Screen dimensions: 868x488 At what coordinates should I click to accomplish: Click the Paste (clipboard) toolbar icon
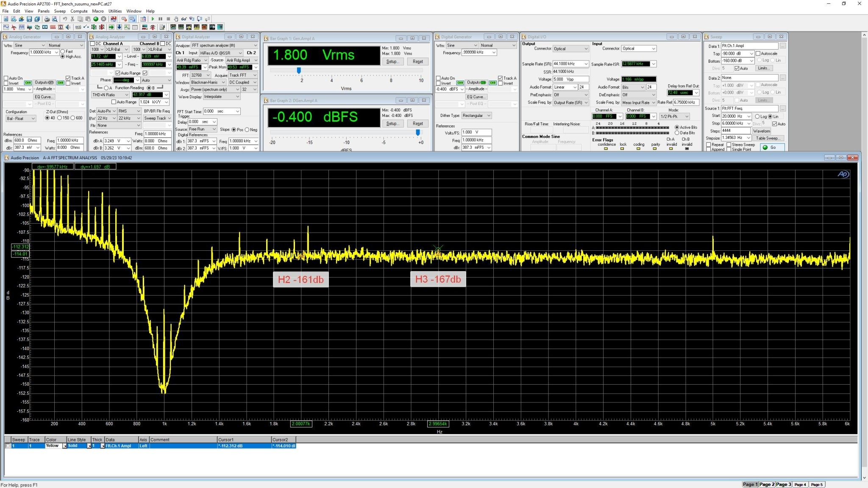(x=88, y=19)
